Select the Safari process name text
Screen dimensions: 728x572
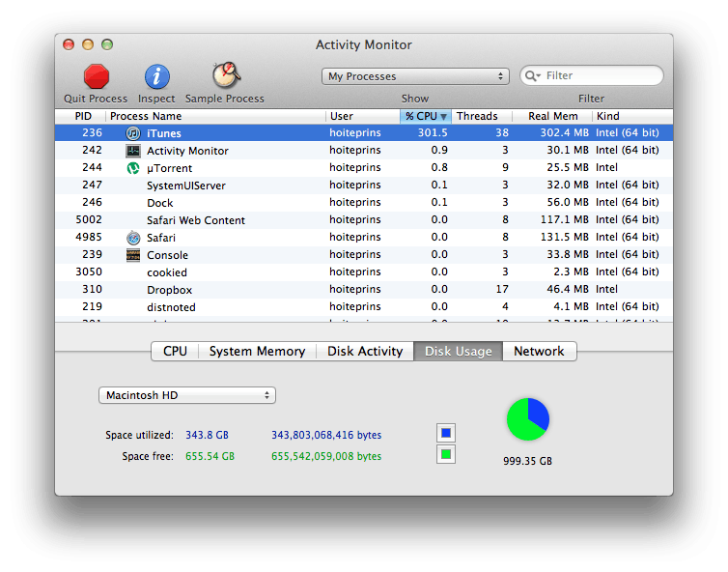(x=161, y=238)
